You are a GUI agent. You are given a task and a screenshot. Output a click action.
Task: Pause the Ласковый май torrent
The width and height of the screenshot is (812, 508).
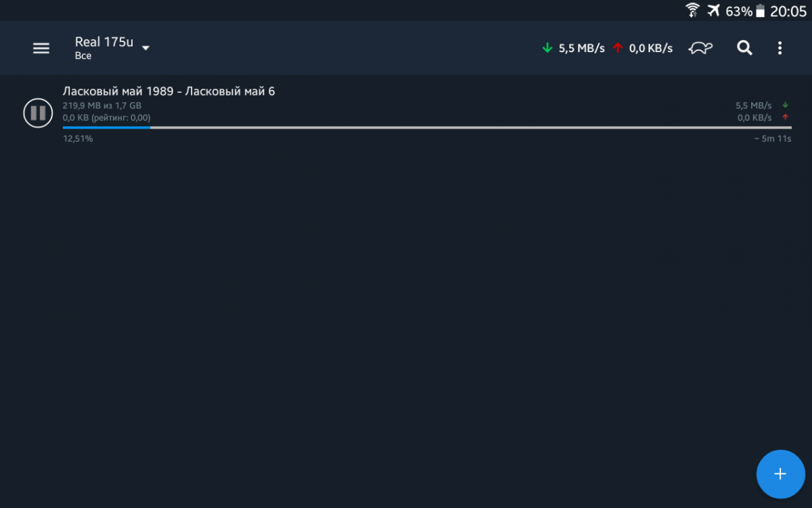click(x=38, y=113)
